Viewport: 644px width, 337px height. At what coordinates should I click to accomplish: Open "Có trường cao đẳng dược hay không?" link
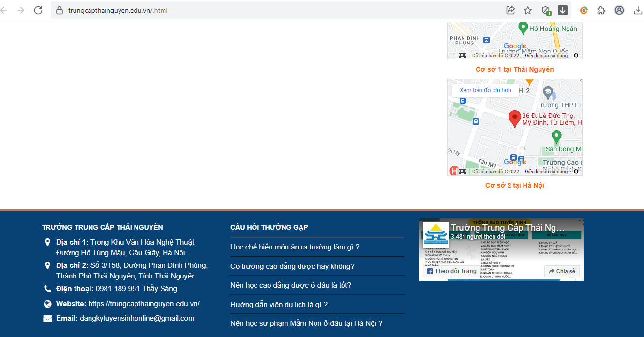pos(292,266)
